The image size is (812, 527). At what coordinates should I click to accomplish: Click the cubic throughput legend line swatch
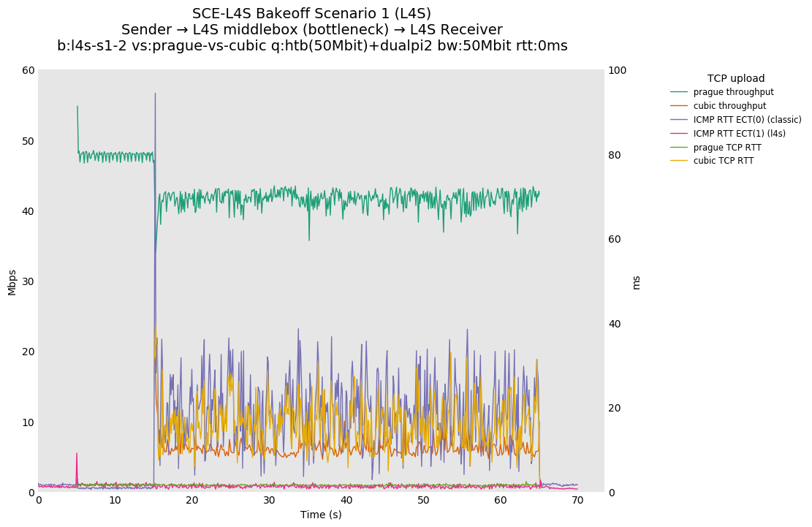click(x=679, y=106)
